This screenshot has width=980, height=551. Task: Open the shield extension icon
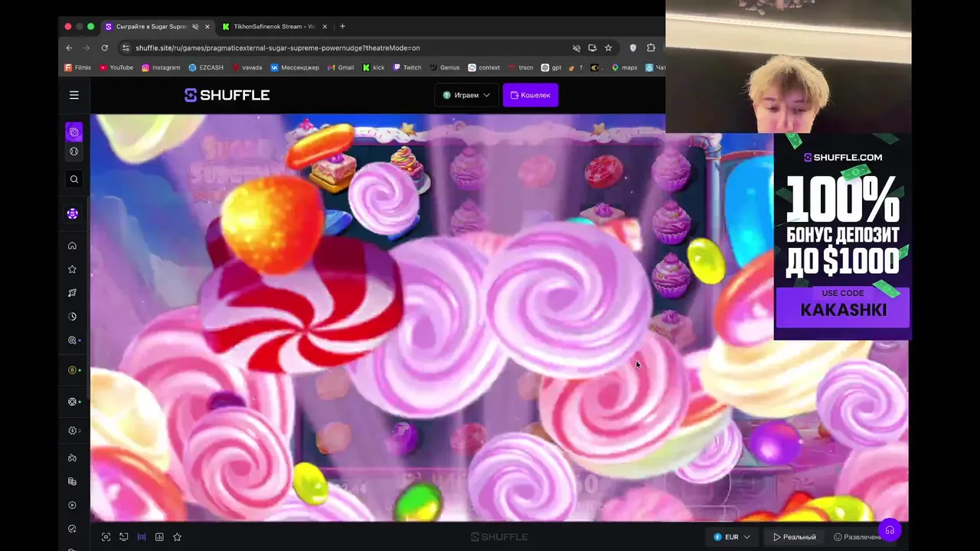coord(633,47)
